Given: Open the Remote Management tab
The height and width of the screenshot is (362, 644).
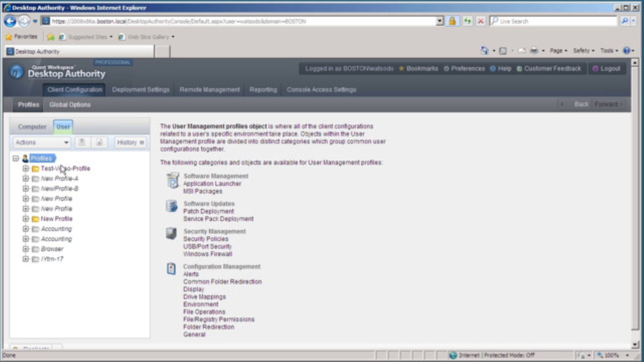Looking at the screenshot, I should (x=210, y=89).
